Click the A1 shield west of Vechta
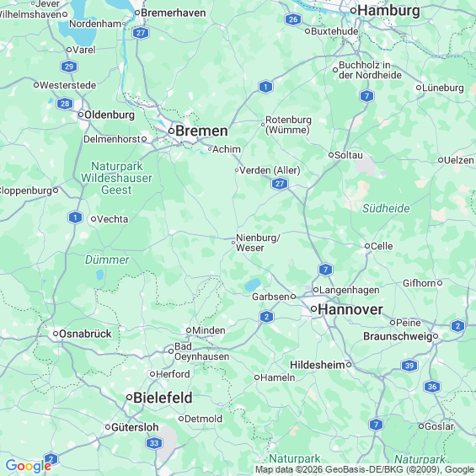 (x=75, y=217)
